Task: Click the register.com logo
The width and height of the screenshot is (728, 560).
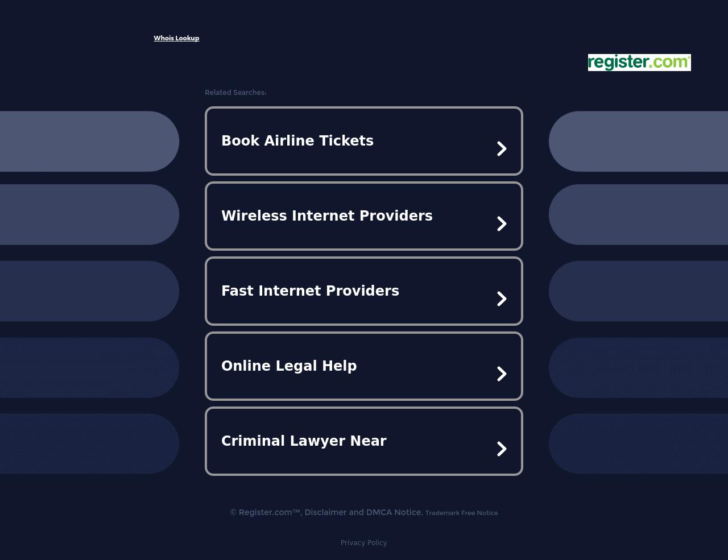Action: (x=639, y=63)
